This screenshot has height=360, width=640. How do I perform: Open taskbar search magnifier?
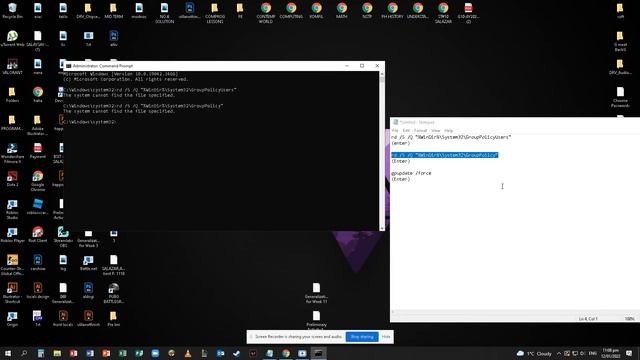(x=24, y=353)
